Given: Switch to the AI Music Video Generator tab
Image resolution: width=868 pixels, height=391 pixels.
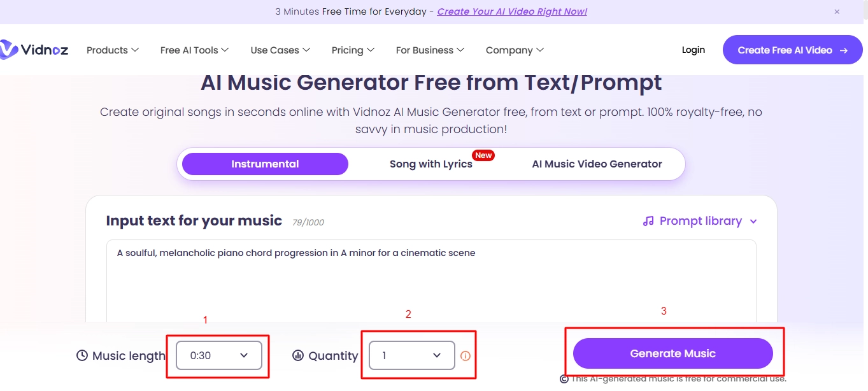Looking at the screenshot, I should (596, 164).
